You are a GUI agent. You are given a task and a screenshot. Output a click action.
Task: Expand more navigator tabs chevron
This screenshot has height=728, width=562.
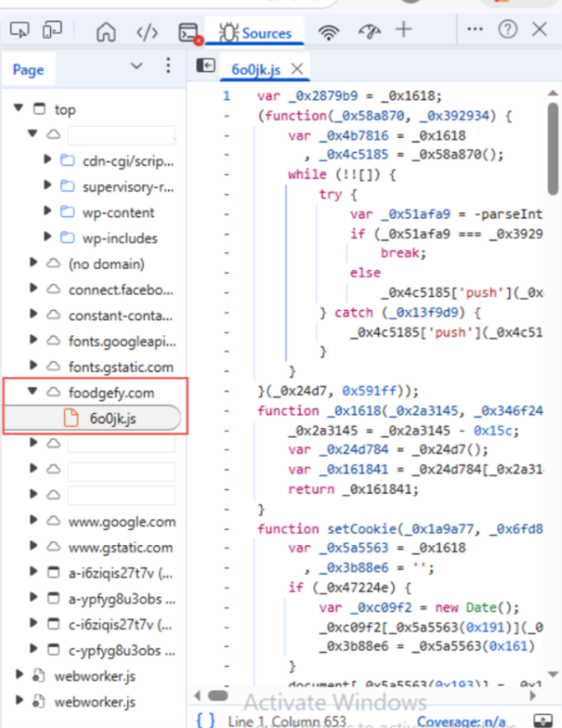137,67
